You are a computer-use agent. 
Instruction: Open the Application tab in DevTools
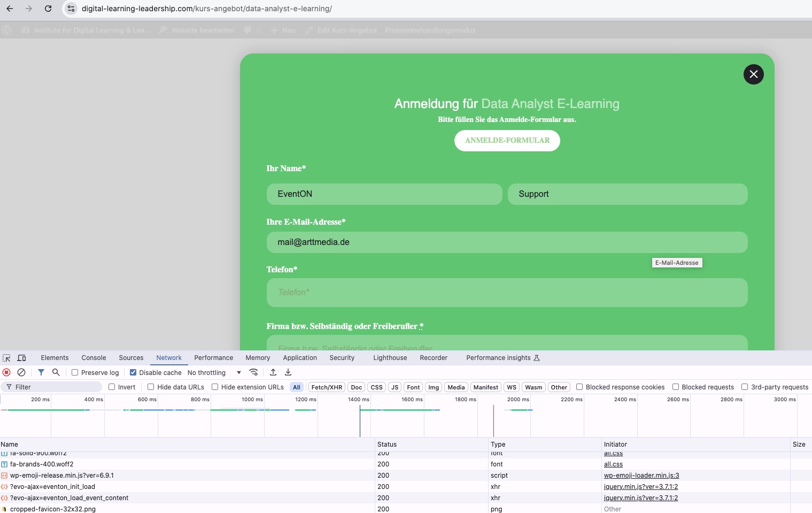[x=300, y=358]
